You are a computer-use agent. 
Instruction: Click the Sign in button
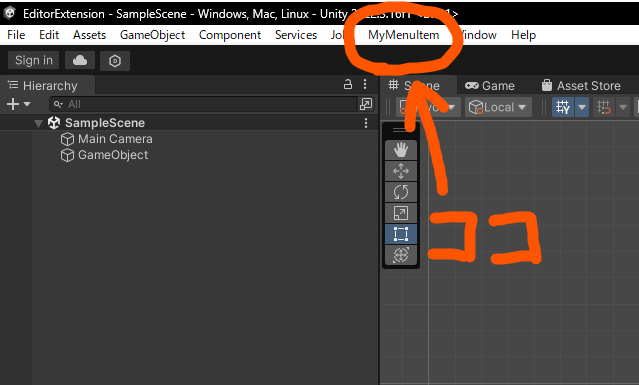33,61
